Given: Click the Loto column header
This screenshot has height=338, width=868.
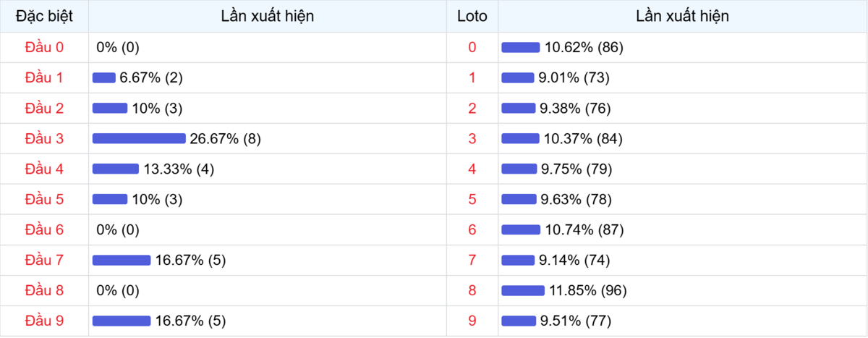Looking at the screenshot, I should tap(472, 16).
